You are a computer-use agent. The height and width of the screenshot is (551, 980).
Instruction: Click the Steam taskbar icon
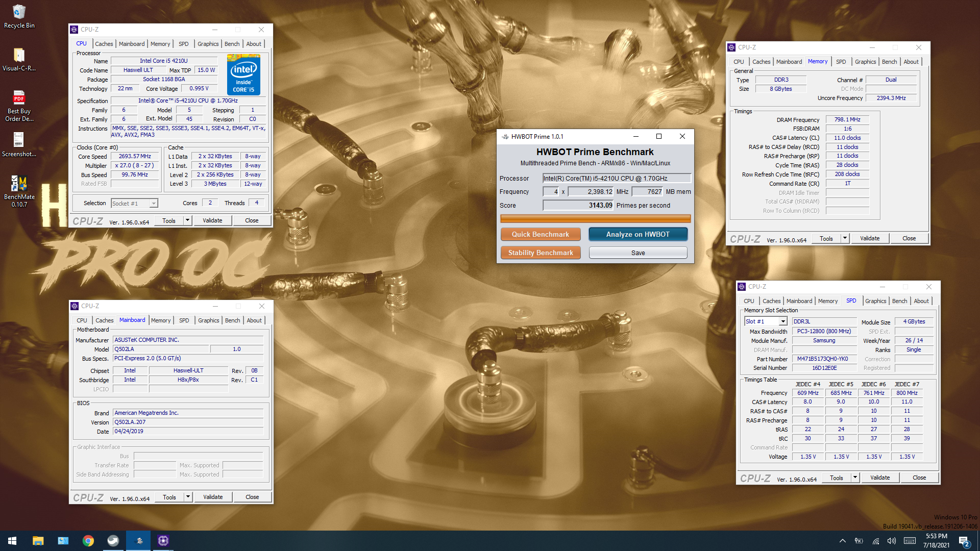(x=113, y=541)
